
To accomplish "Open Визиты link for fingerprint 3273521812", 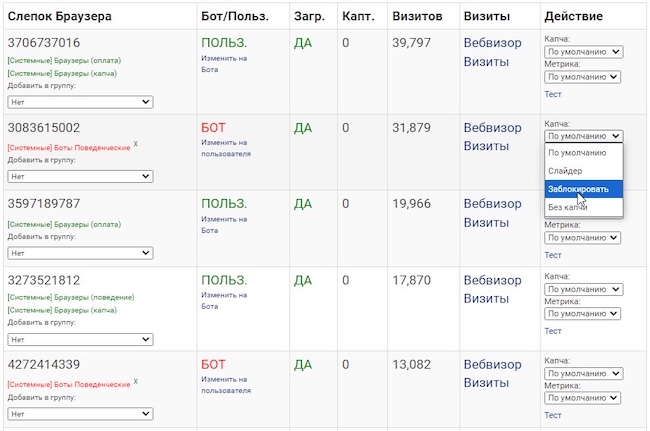I will pyautogui.click(x=486, y=298).
